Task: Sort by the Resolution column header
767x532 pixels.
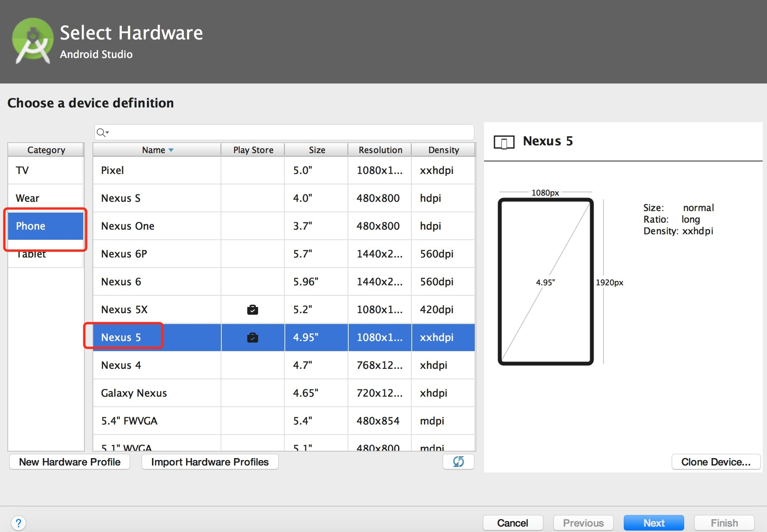Action: click(380, 150)
